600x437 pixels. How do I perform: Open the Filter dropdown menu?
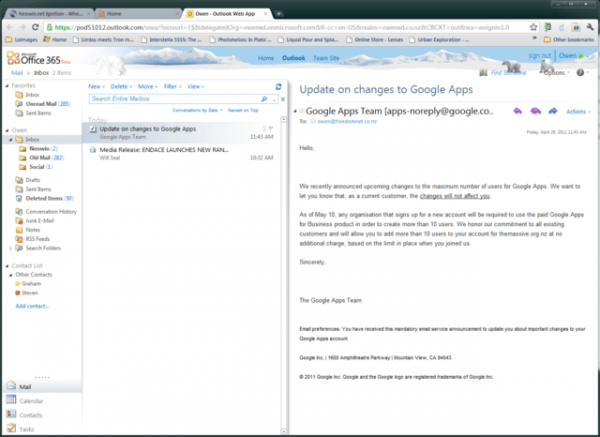coord(173,86)
